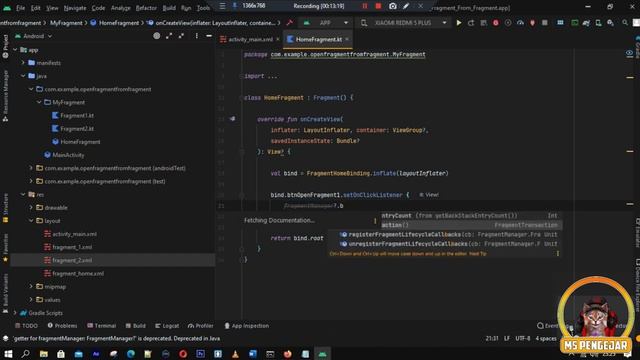Collapse the layout folder
Image resolution: width=640 pixels, height=360 pixels.
coord(31,220)
